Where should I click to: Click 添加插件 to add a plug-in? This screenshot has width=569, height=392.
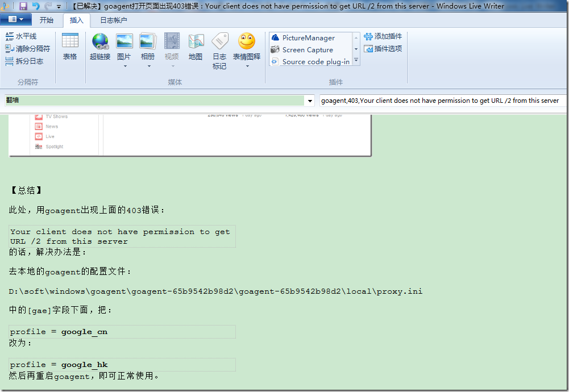[383, 36]
